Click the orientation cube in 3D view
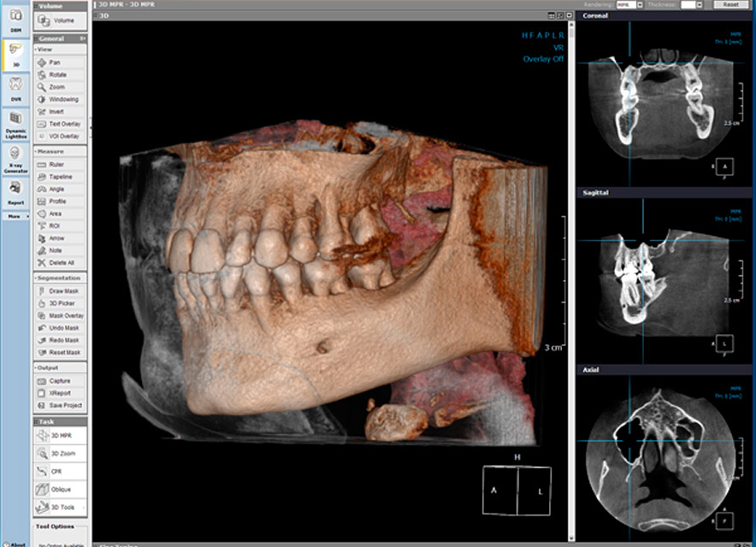 tap(517, 490)
